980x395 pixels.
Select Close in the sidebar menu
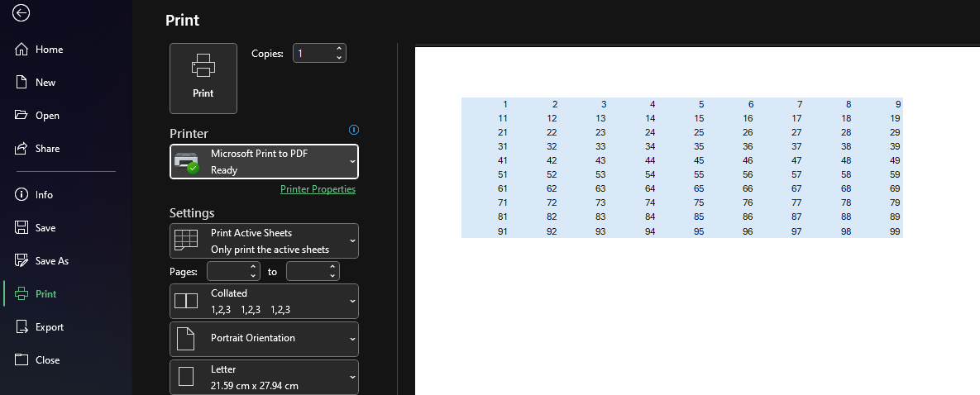(x=47, y=360)
